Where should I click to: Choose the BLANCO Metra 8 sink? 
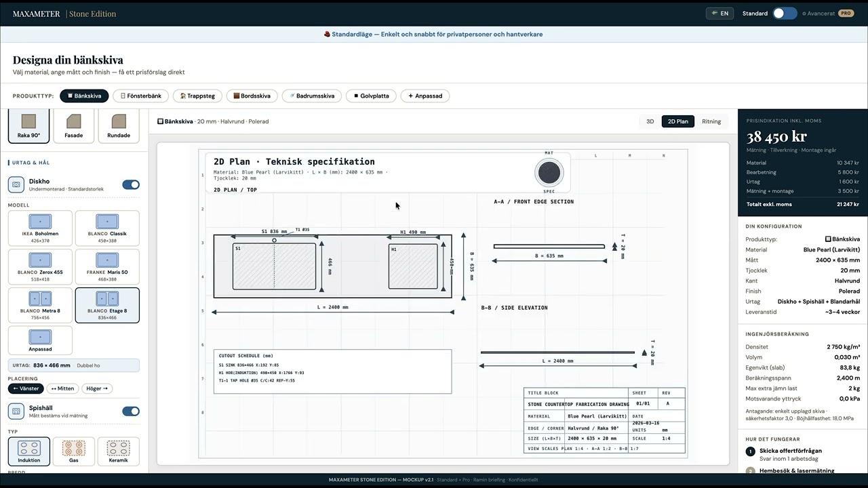(40, 304)
